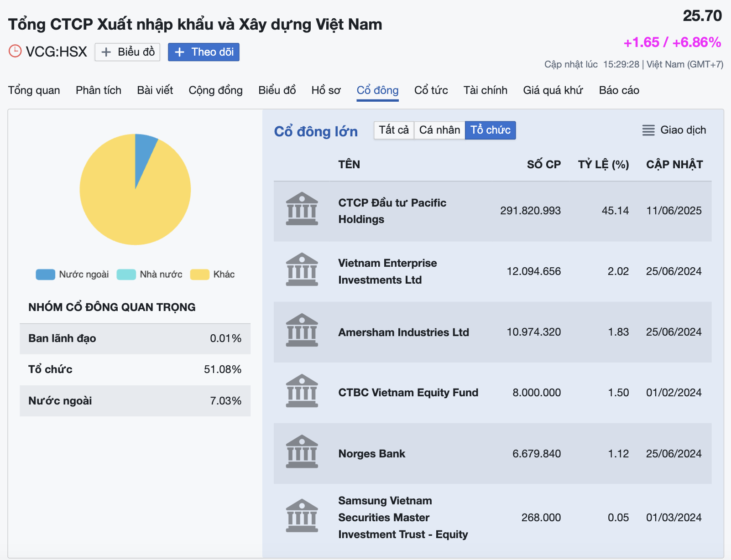The image size is (731, 560).
Task: Select the Tất cả shareholder filter
Action: [x=394, y=130]
